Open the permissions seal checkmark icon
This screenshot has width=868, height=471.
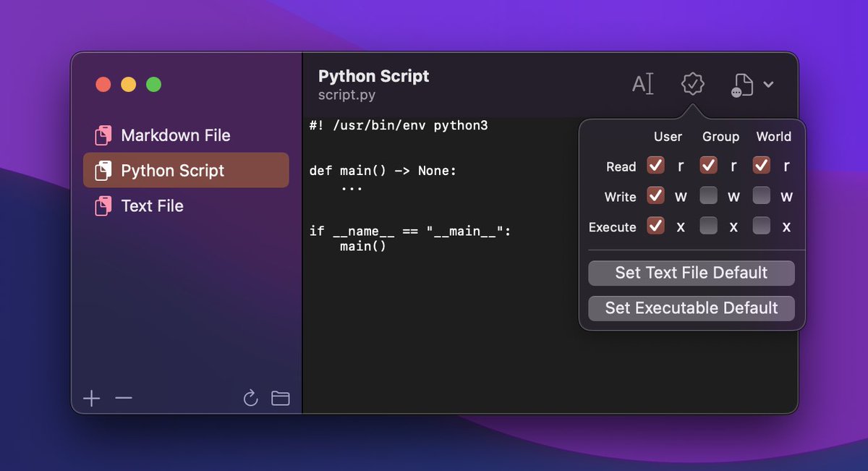693,84
